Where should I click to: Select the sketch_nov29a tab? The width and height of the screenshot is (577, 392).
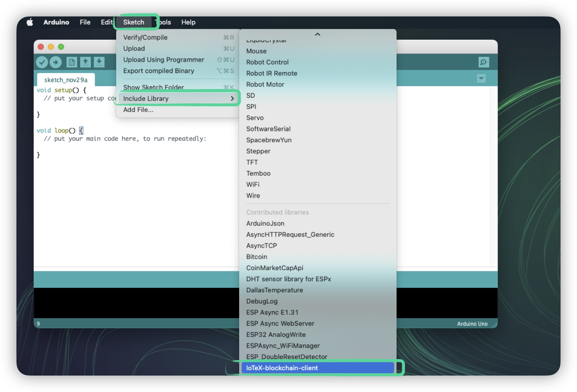[66, 80]
